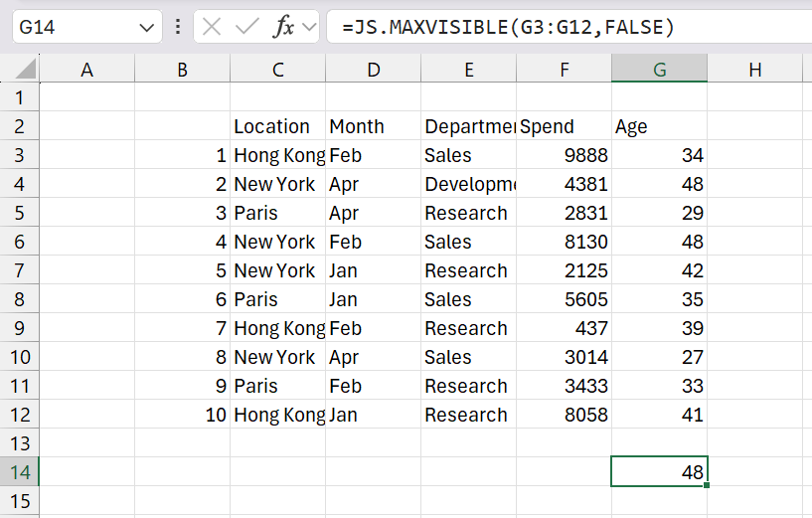Expand the formula bar function dropdown chevron
The height and width of the screenshot is (518, 812).
point(308,27)
